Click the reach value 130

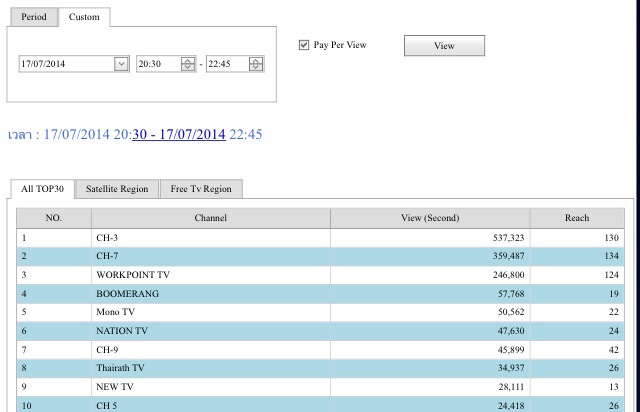tap(611, 238)
